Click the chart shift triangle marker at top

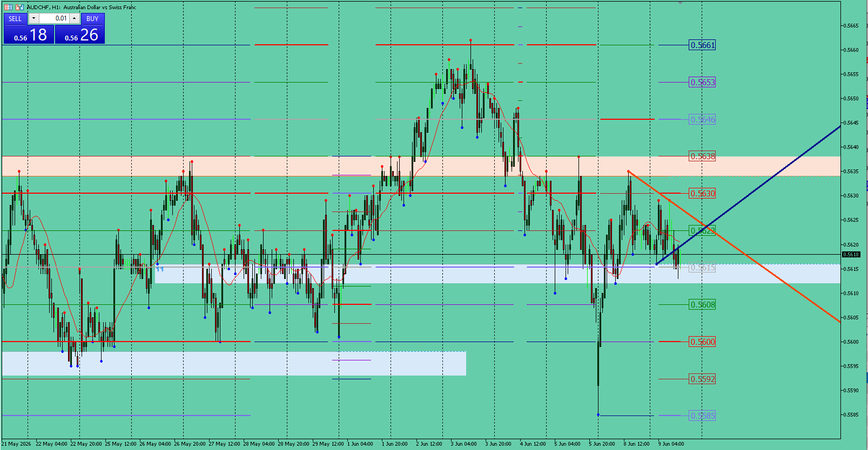(x=680, y=3)
